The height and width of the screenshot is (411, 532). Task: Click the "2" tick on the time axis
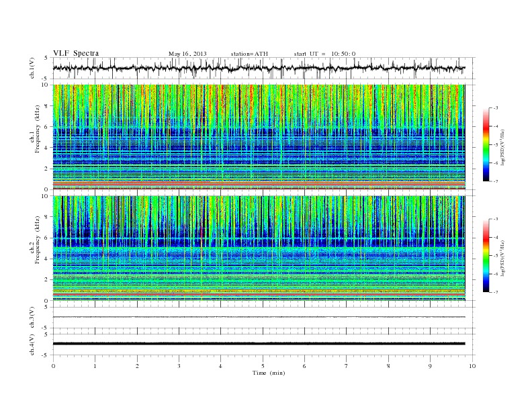[137, 366]
